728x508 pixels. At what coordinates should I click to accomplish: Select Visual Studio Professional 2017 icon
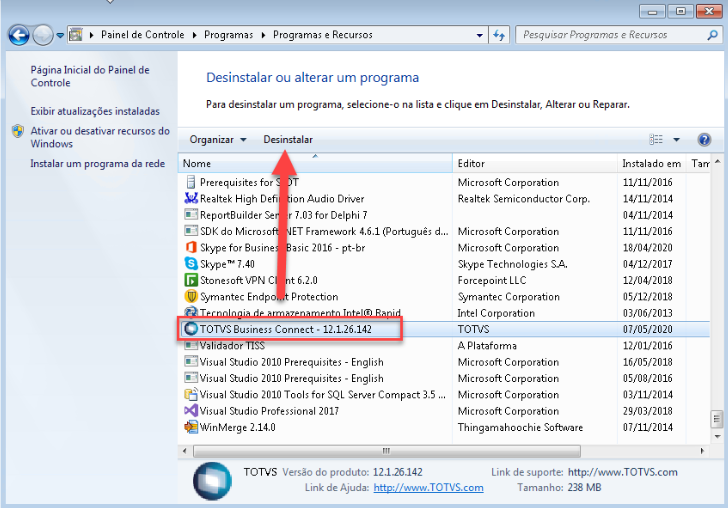[x=191, y=410]
